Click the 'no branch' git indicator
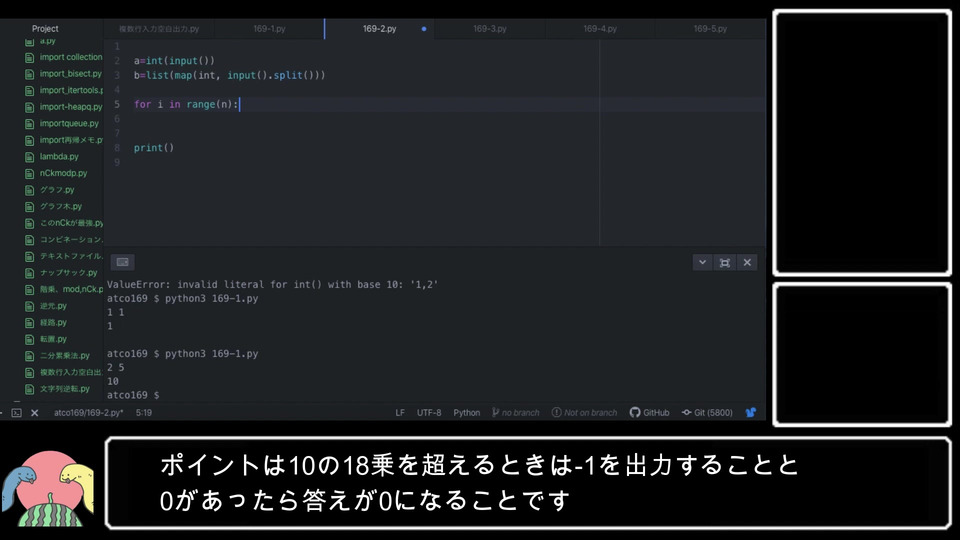The height and width of the screenshot is (540, 960). [516, 413]
